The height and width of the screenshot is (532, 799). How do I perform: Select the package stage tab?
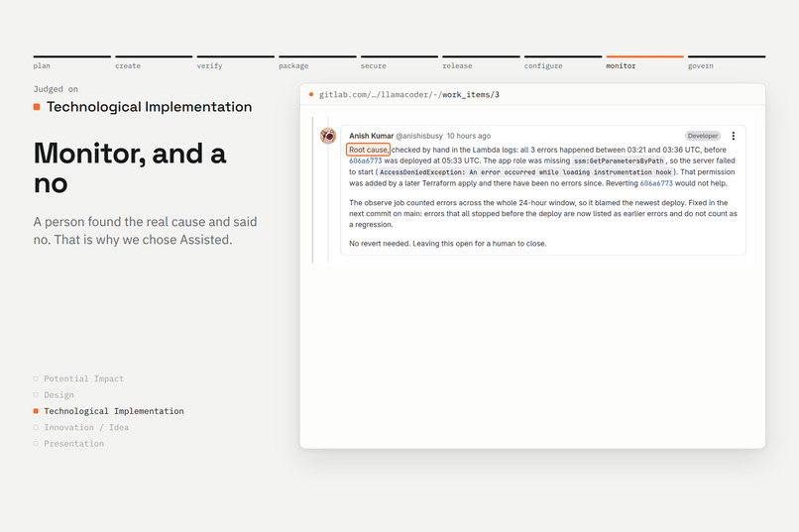(317, 62)
